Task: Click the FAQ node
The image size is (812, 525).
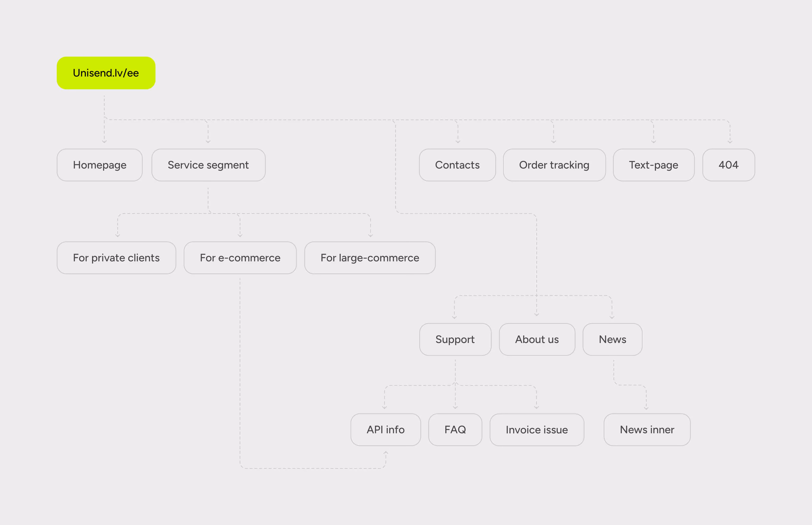Action: tap(455, 430)
